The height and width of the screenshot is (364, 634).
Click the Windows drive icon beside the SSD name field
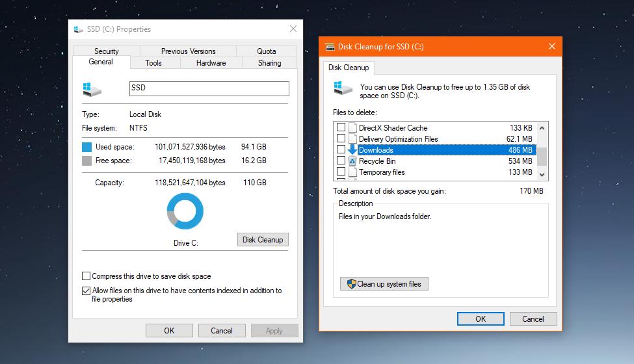click(x=92, y=89)
